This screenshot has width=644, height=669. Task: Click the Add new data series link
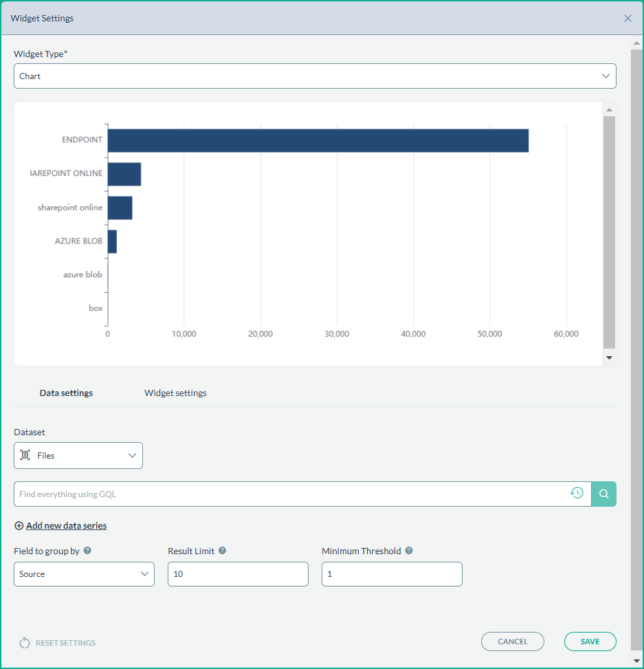pyautogui.click(x=66, y=526)
